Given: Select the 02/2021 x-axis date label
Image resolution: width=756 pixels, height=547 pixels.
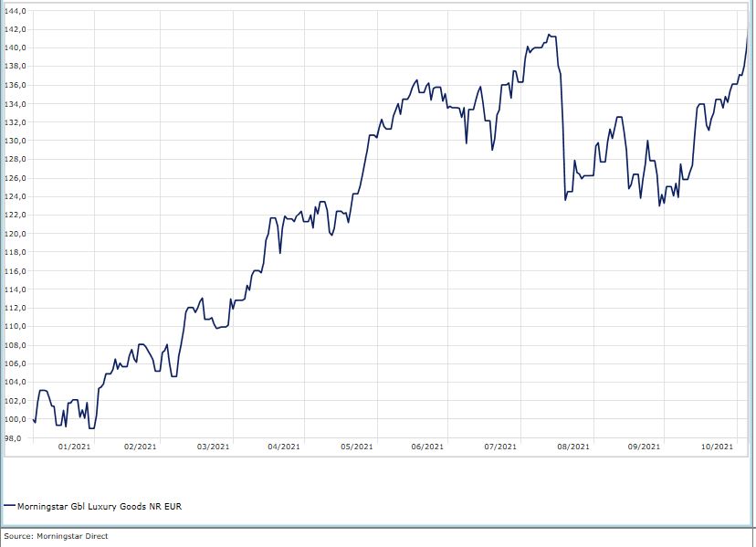Looking at the screenshot, I should (x=141, y=447).
